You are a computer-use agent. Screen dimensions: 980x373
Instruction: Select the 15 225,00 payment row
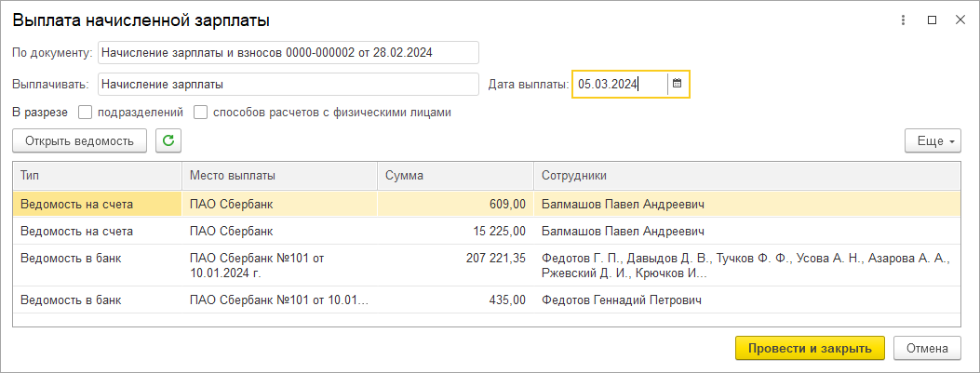click(487, 232)
